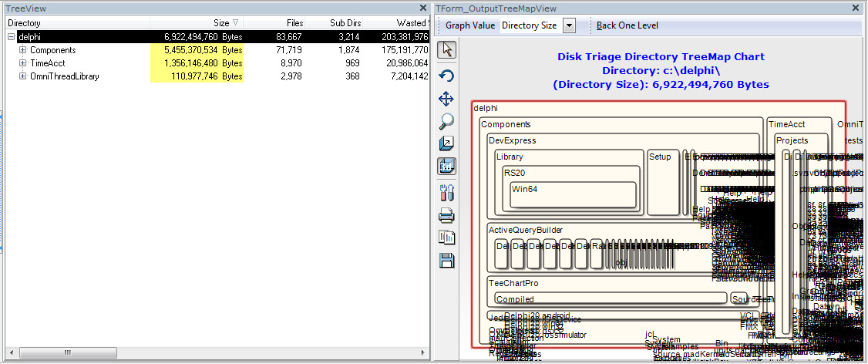Viewport: 868px width, 364px height.
Task: Click the Graph Value label
Action: [x=470, y=25]
